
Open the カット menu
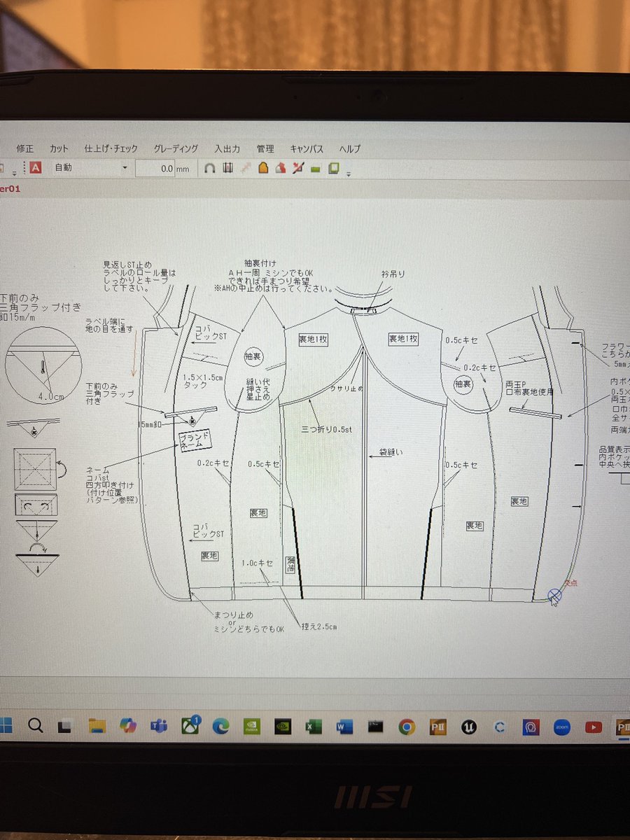[x=59, y=149]
